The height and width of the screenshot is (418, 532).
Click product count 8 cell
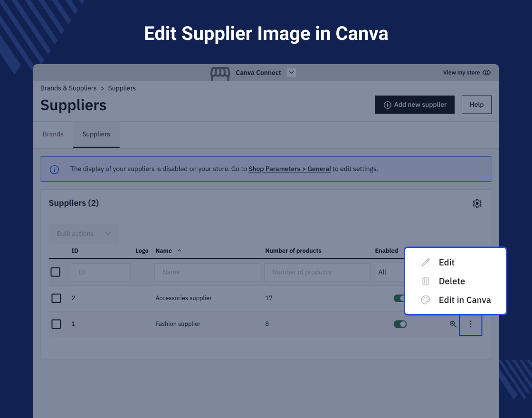(x=267, y=324)
